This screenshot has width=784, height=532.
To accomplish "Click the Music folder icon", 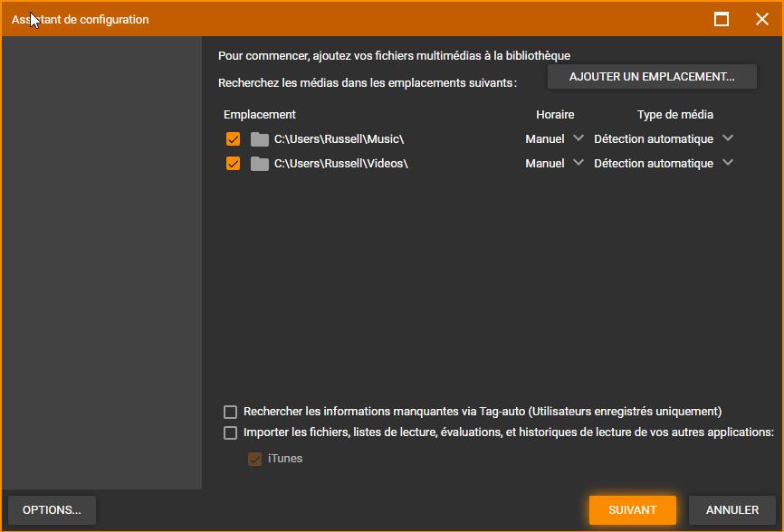I will click(260, 139).
